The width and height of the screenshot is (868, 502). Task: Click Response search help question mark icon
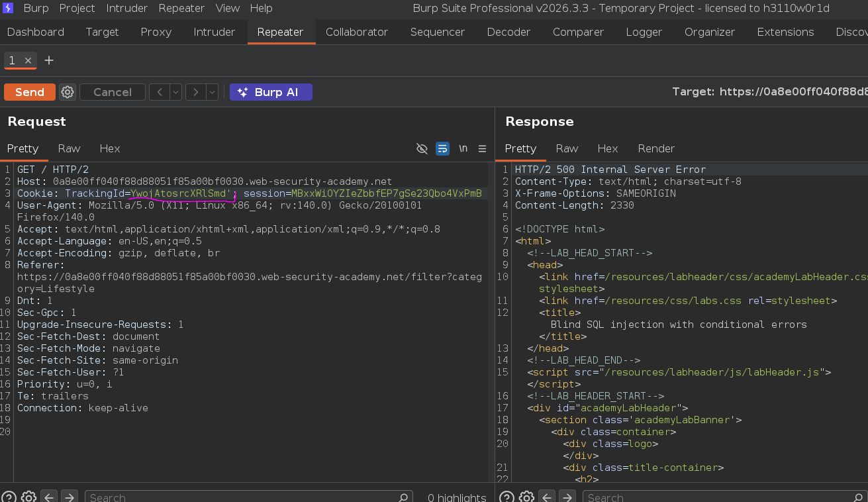[x=506, y=497]
